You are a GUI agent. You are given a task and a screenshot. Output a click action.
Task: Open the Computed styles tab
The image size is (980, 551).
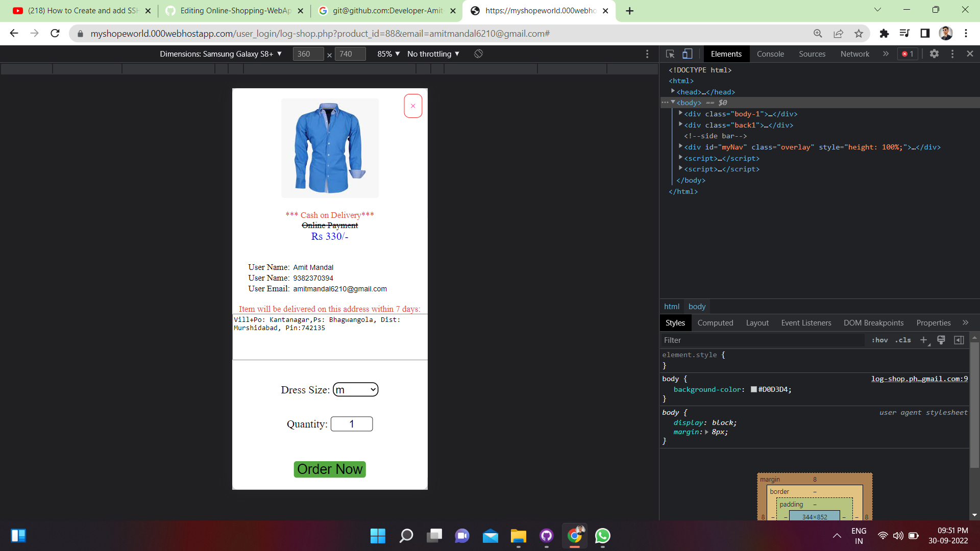coord(715,322)
